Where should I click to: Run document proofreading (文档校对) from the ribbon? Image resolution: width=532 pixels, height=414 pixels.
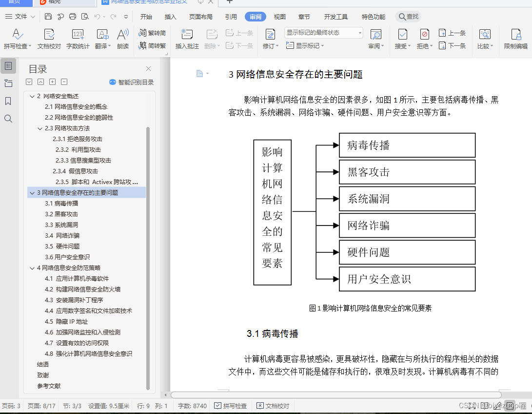49,38
